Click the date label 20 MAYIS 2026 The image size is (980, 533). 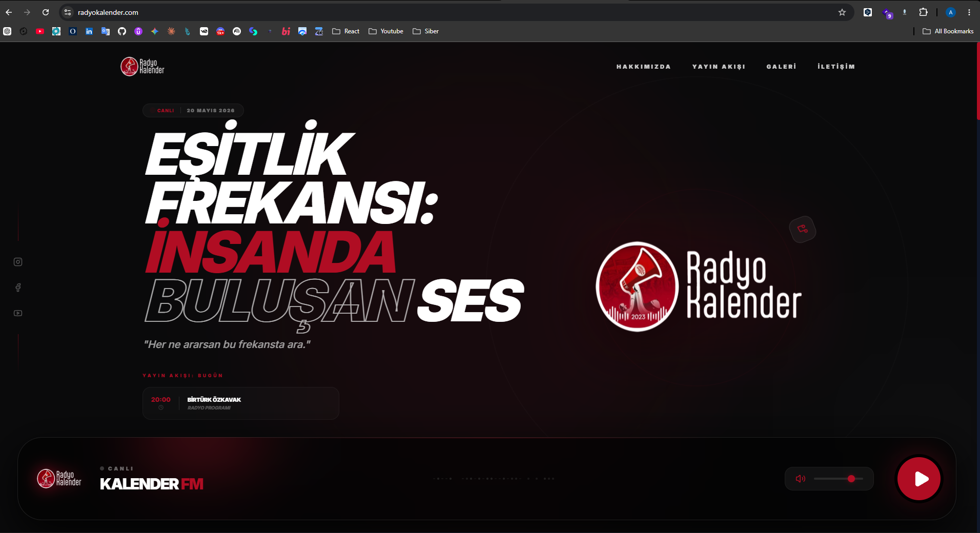pyautogui.click(x=211, y=111)
